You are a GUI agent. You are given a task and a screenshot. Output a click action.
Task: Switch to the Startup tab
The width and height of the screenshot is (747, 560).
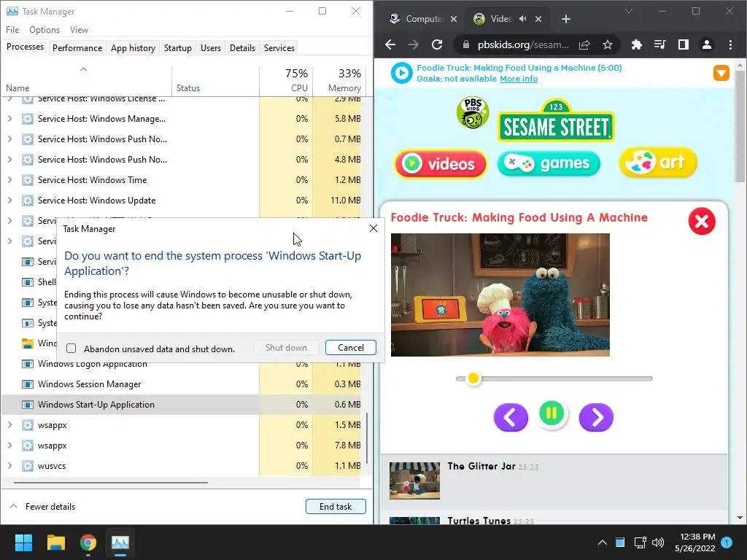[x=178, y=47]
